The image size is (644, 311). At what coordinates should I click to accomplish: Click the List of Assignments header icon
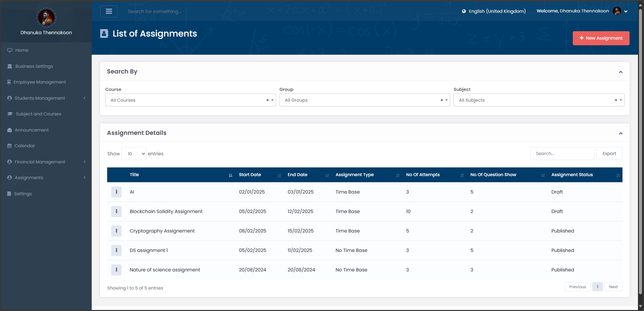point(104,34)
